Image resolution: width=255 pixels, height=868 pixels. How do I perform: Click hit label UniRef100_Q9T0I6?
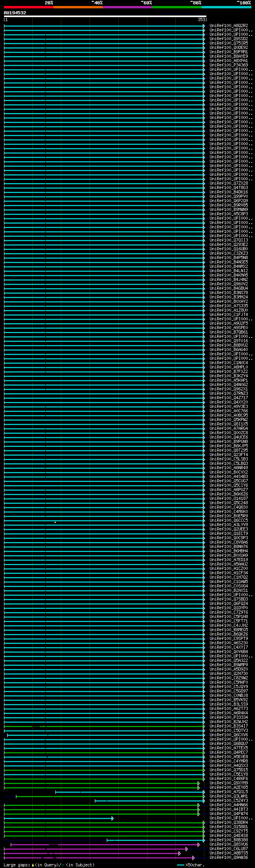(229, 341)
